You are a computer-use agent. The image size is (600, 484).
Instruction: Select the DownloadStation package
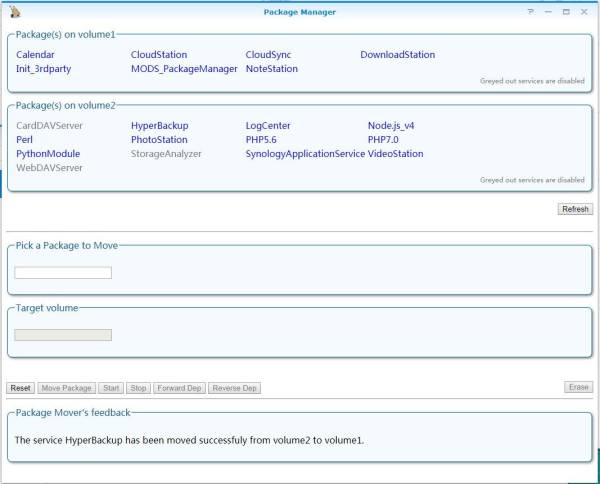pos(398,55)
